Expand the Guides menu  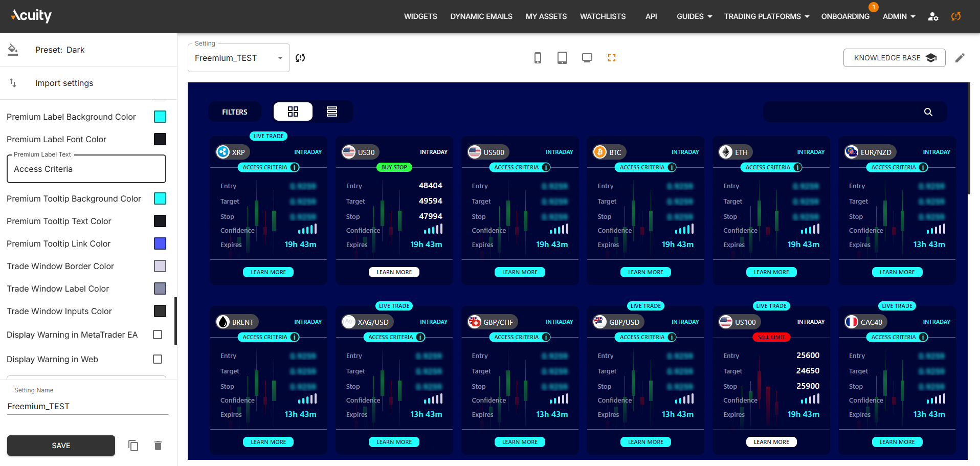coord(694,16)
